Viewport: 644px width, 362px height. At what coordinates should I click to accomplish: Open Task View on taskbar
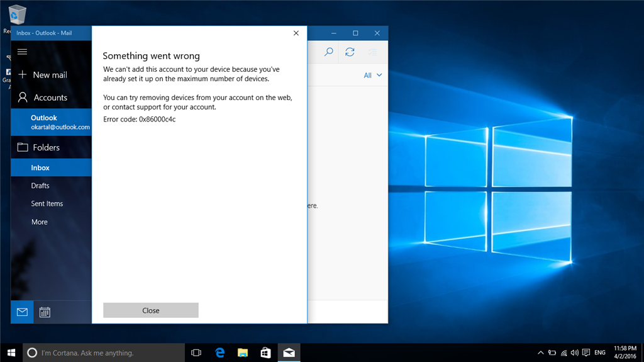click(196, 353)
